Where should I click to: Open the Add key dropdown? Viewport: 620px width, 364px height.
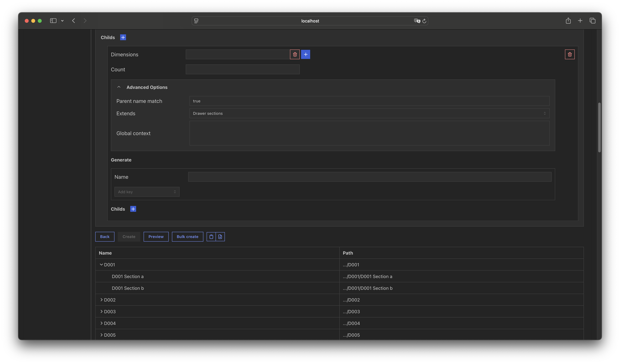(147, 192)
